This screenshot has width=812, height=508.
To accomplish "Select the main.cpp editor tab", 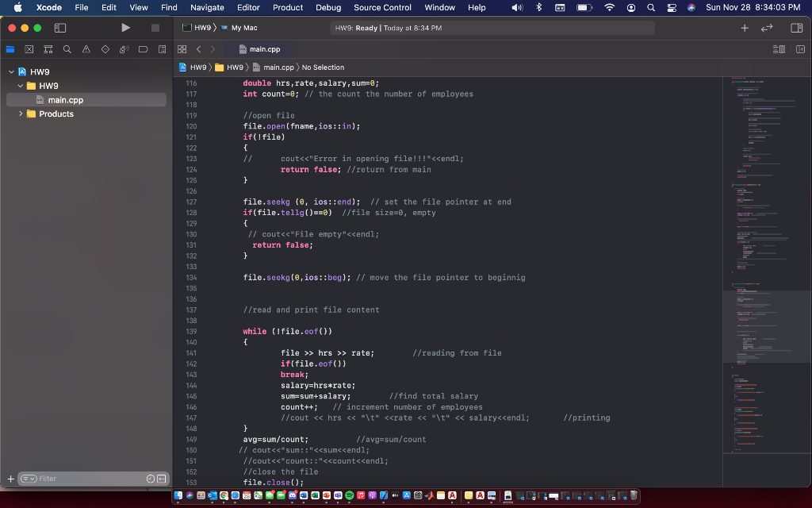I will tap(259, 49).
